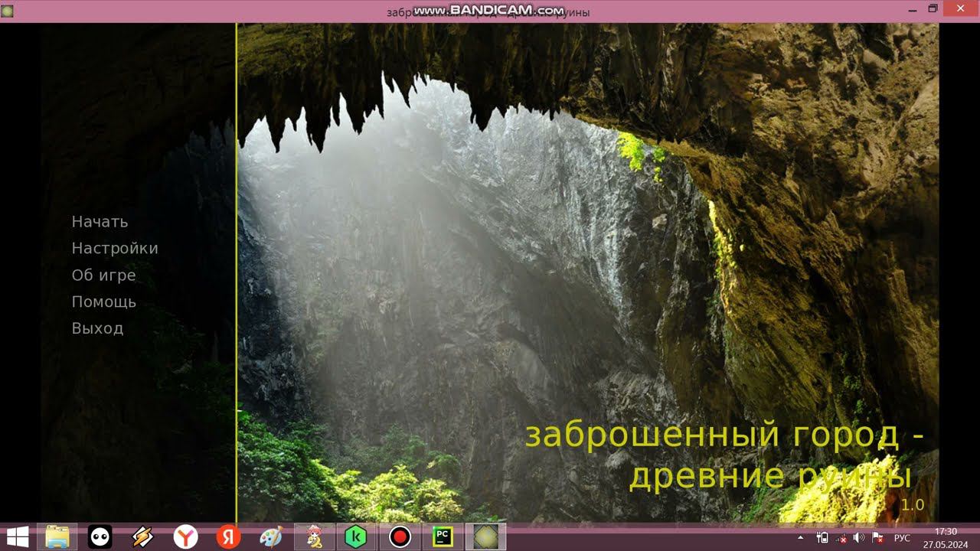Open the volume control tray icon
Image resolution: width=980 pixels, height=551 pixels.
858,538
